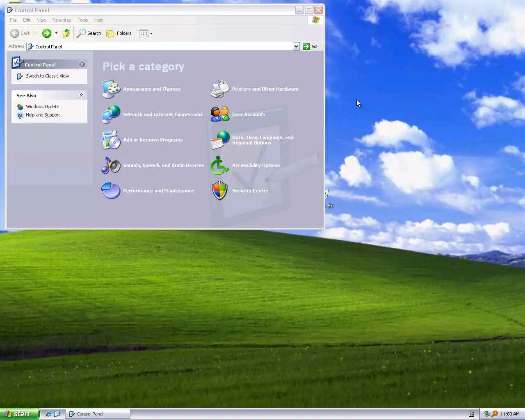The height and width of the screenshot is (420, 525).
Task: Open the File menu
Action: (13, 20)
